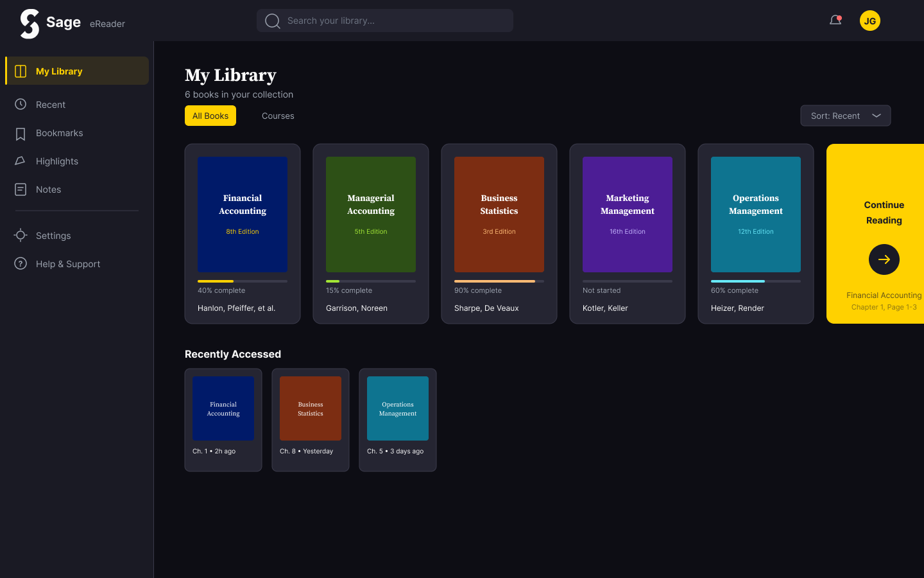924x578 pixels.
Task: Open the Marketing Management 16th Edition cover
Action: coord(628,215)
